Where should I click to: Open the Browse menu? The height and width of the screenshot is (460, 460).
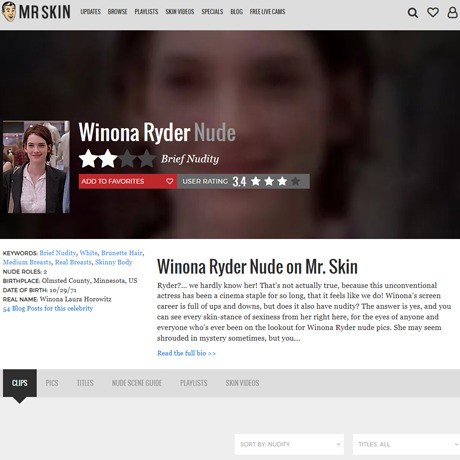(x=117, y=12)
